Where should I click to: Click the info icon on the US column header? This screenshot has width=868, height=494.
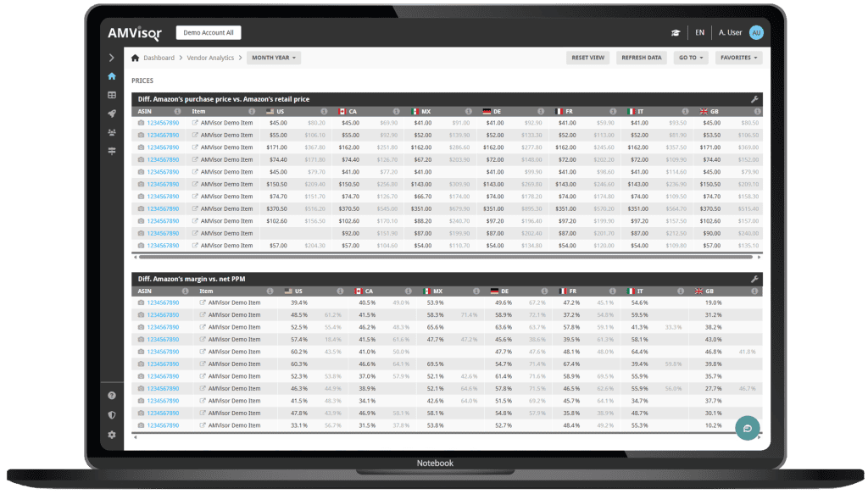coord(325,111)
